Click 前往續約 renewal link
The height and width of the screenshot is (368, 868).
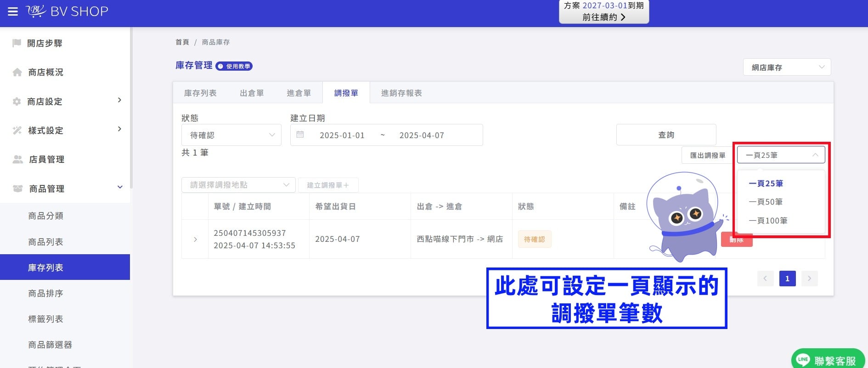[604, 17]
